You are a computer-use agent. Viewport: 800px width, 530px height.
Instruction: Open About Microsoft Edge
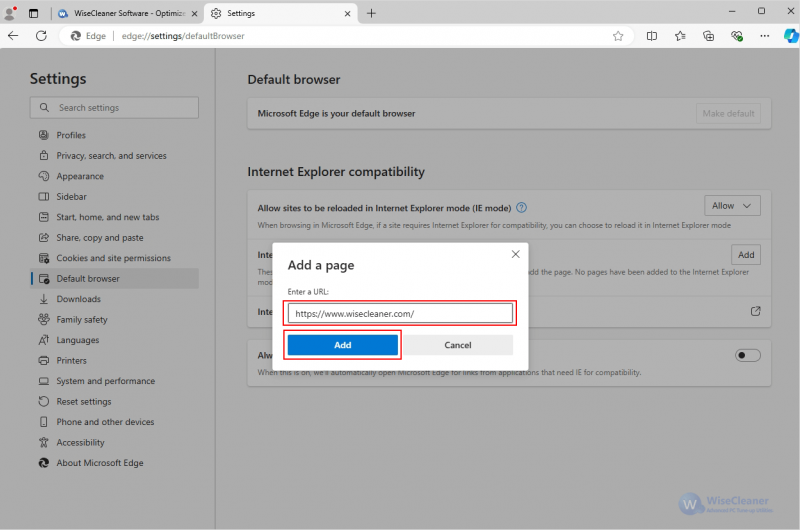point(114,463)
